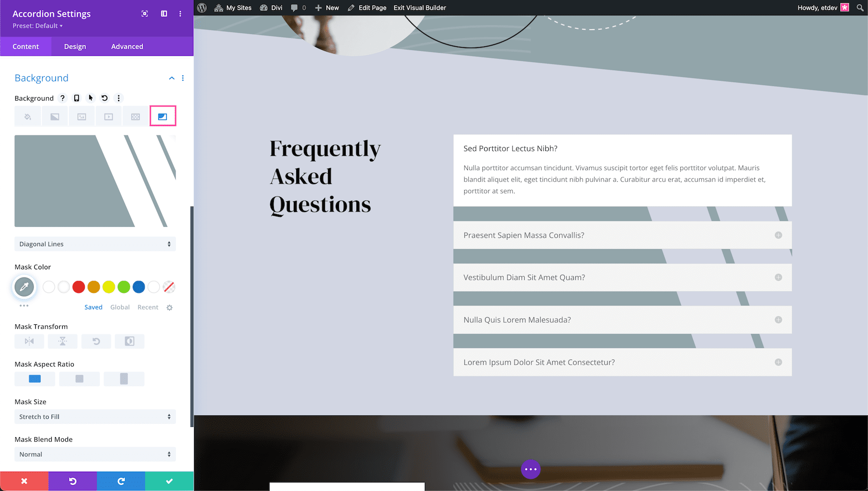Switch to the background image tab
This screenshot has height=491, width=868.
tap(81, 116)
